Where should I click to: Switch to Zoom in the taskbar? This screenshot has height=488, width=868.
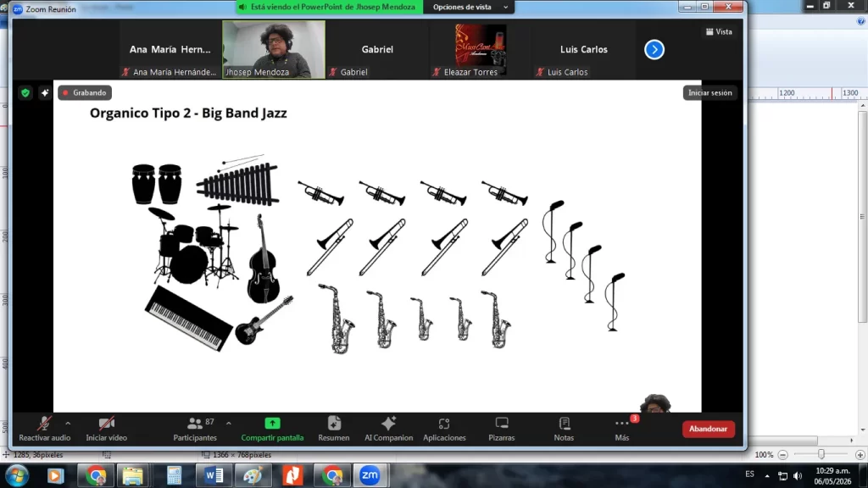(x=370, y=475)
